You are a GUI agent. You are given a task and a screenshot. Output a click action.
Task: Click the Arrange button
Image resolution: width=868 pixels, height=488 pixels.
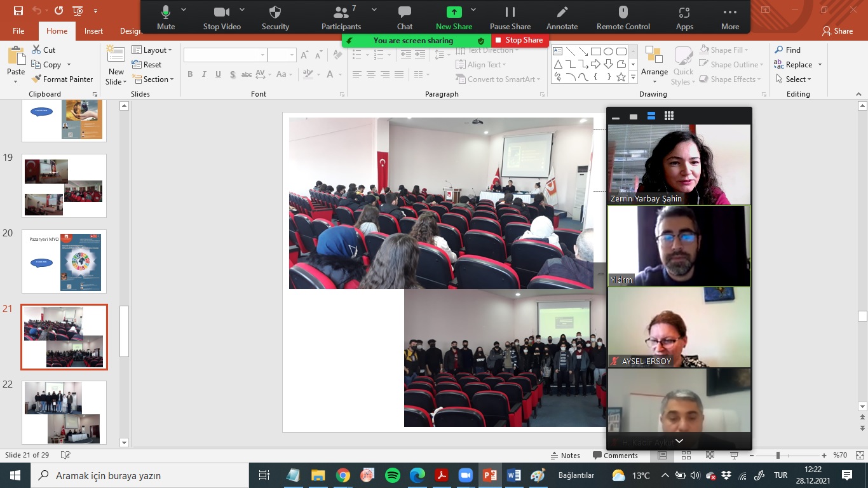(x=654, y=65)
